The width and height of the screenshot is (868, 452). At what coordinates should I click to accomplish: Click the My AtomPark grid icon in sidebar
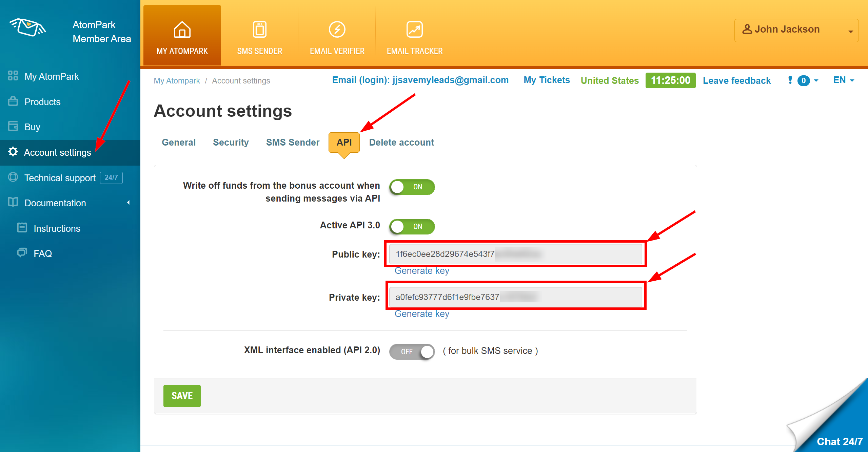click(x=13, y=76)
